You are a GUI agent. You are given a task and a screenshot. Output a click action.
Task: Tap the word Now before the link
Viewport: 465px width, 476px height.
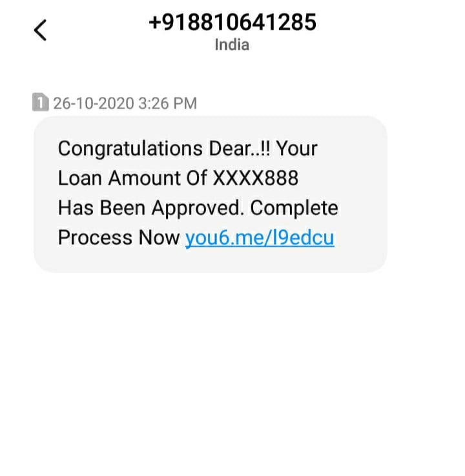(x=159, y=238)
